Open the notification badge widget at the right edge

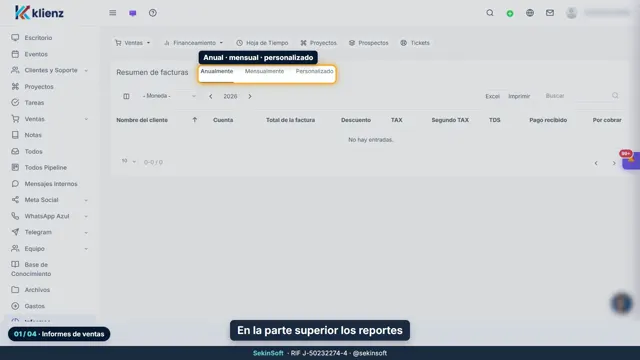point(631,160)
